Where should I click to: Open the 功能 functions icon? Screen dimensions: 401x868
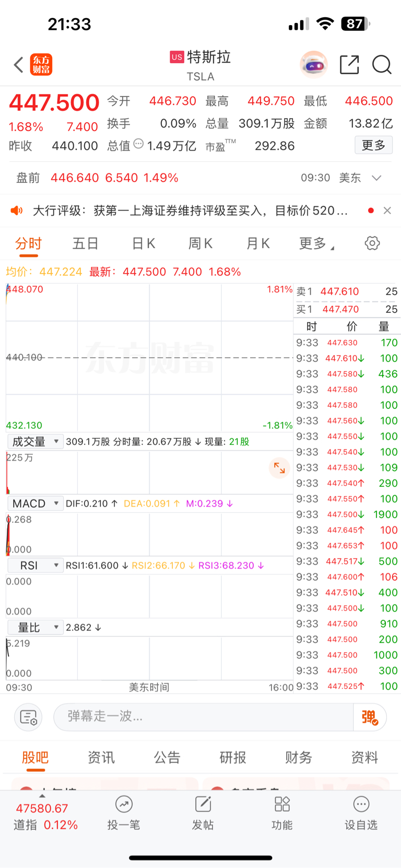282,804
